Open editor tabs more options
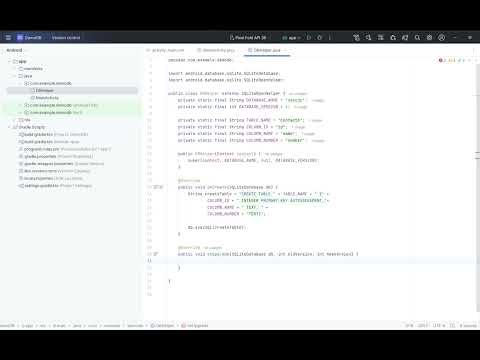This screenshot has height=360, width=480. (474, 50)
